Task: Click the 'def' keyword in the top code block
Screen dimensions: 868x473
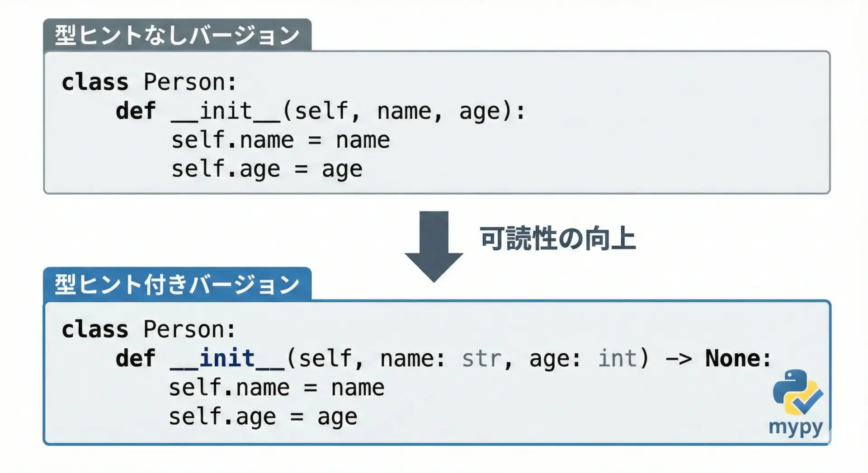Action: pos(136,111)
